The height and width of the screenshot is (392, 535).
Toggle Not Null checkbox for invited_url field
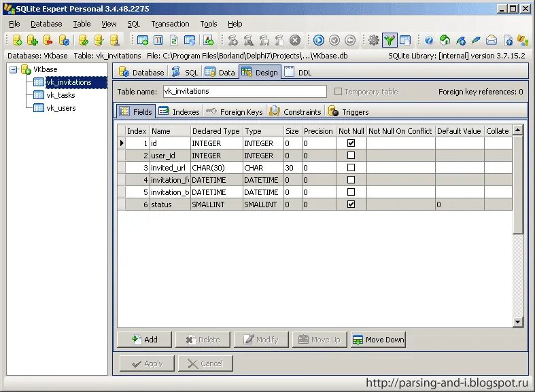click(x=351, y=168)
